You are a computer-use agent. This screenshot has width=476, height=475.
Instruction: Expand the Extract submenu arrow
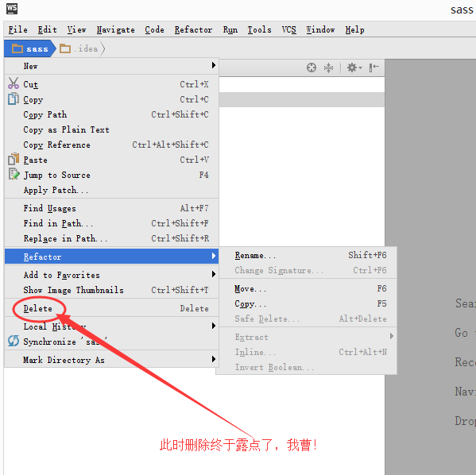coord(392,336)
